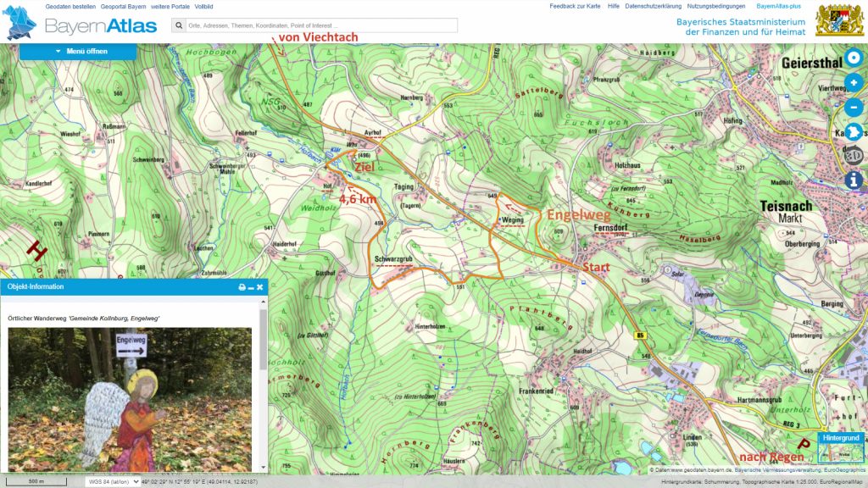Zoom to full Bavaria extent icon
Screen dimensions: 868x488
pos(854,131)
